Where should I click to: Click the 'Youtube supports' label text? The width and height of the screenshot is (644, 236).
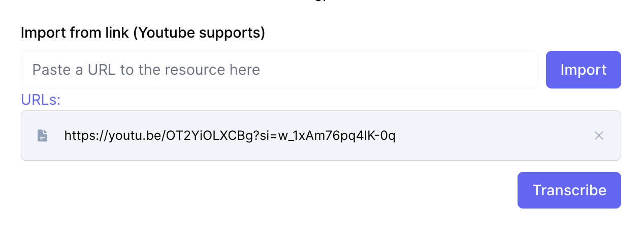[x=201, y=33]
